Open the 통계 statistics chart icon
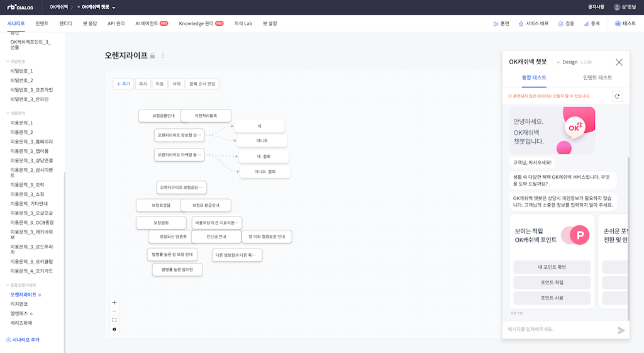The image size is (644, 353). (586, 23)
